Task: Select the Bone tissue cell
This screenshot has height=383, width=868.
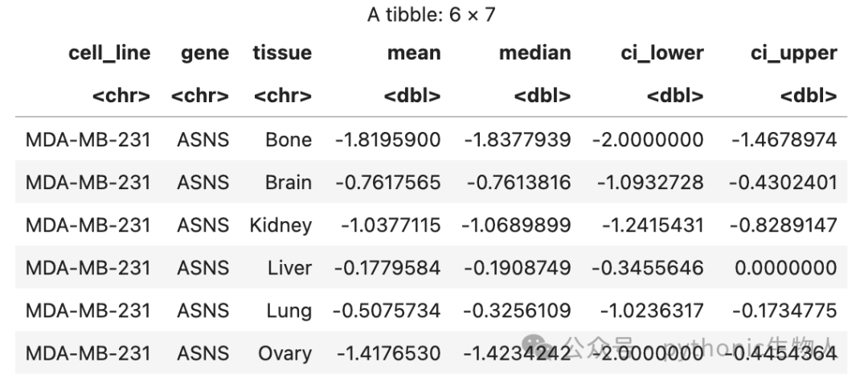Action: click(289, 140)
